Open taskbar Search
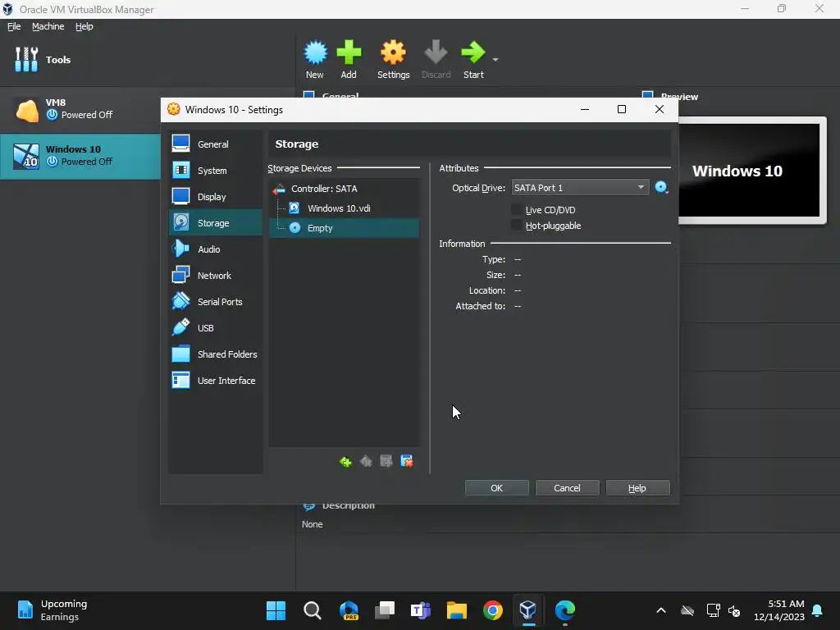 pyautogui.click(x=313, y=610)
